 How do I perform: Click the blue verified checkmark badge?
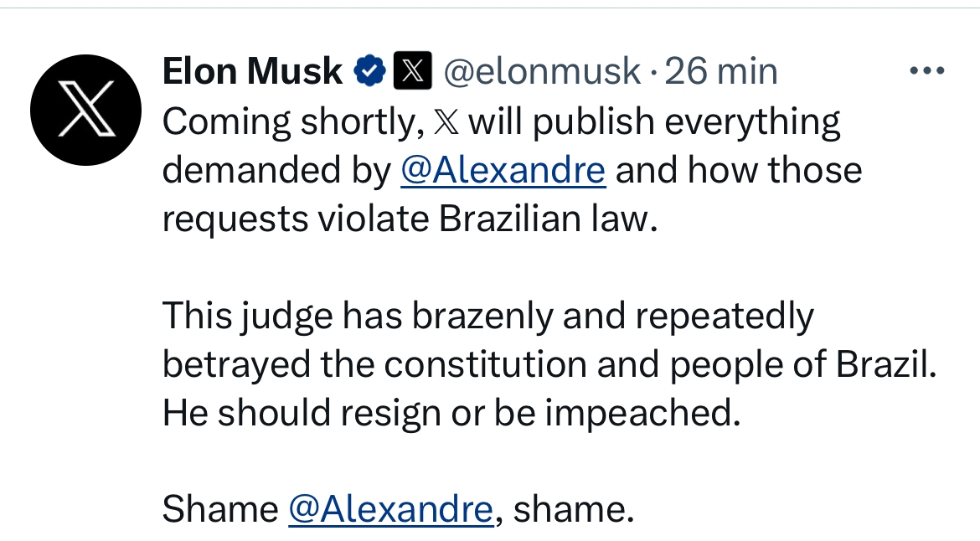369,70
